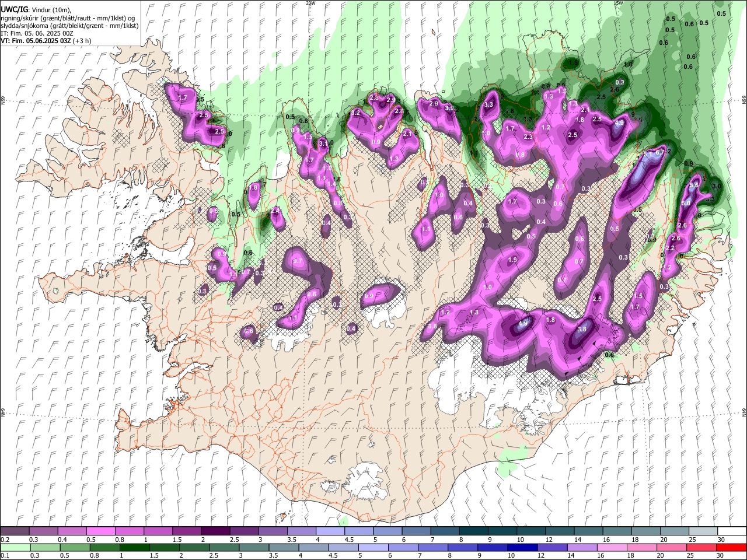747x560 pixels.
Task: Click the 5.0 snowfall value in the east
Action: coord(686,202)
